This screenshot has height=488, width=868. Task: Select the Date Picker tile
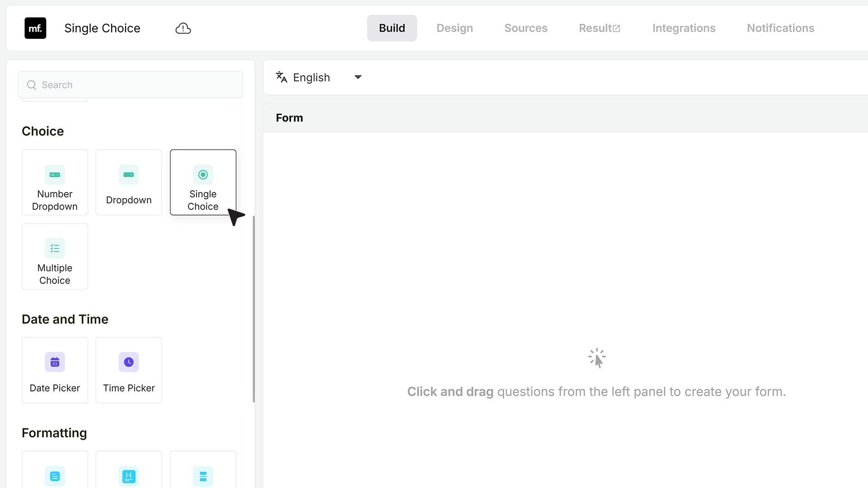[55, 370]
